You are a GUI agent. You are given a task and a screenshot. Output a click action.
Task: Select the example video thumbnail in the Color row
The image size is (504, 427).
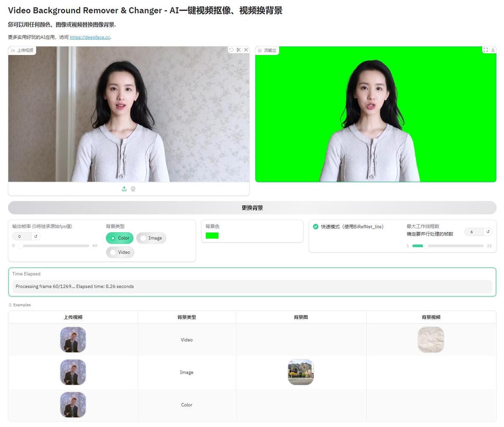coord(73,405)
